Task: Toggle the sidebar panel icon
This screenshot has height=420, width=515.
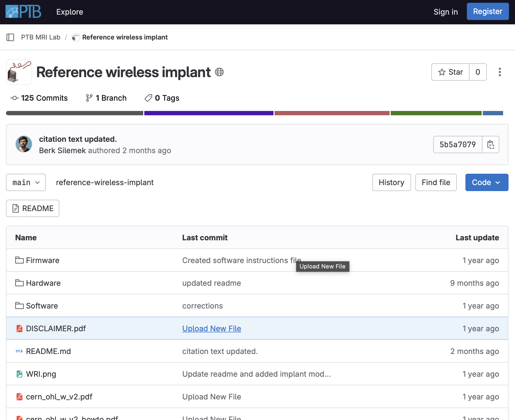Action: (10, 37)
